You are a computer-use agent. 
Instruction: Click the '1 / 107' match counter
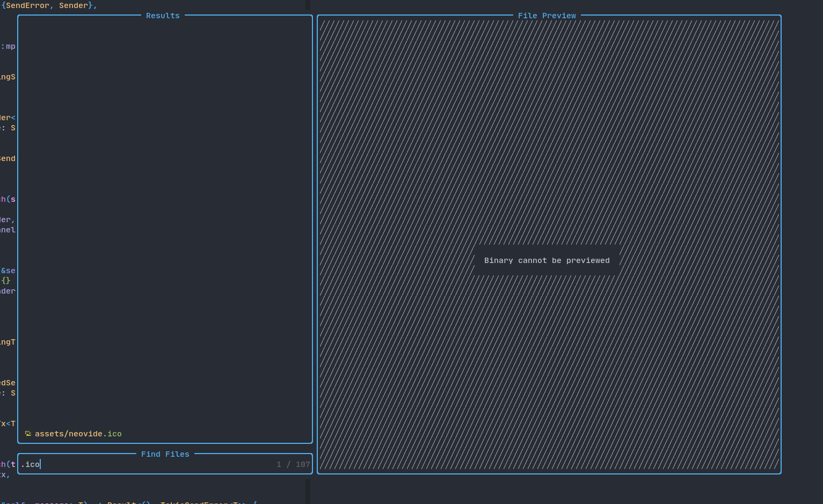[293, 464]
